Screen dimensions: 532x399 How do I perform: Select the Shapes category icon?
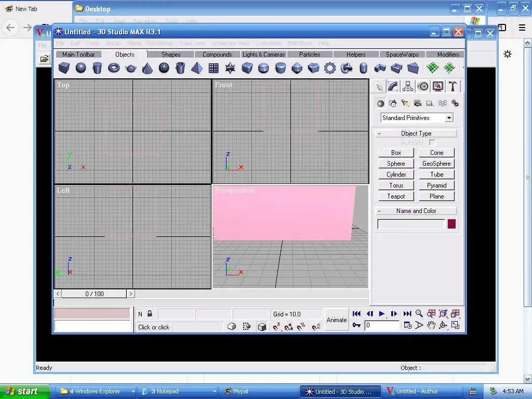click(393, 103)
